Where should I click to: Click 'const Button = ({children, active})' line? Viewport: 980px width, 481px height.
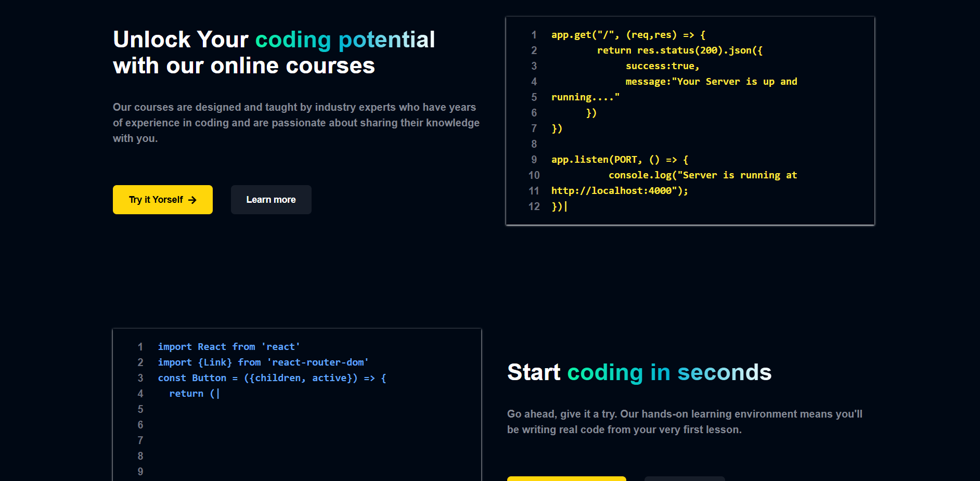[272, 378]
